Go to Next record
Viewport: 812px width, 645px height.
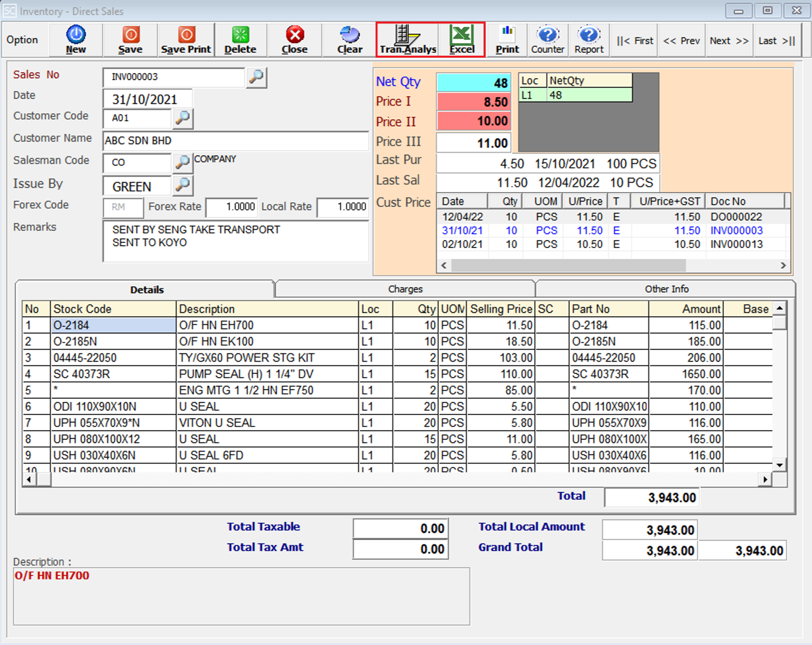pos(729,41)
